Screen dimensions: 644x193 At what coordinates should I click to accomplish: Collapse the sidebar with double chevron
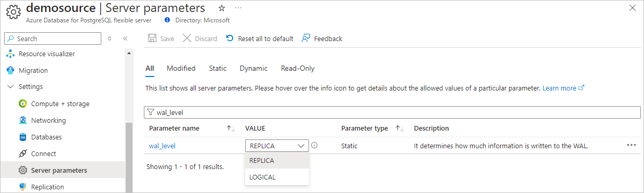pos(125,38)
